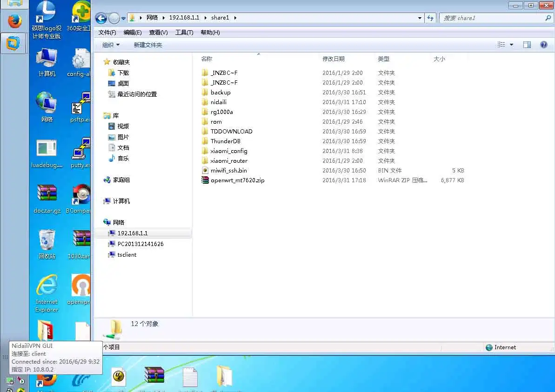The image size is (555, 392).
Task: Click the Firefox icon on the sidebar
Action: 14,21
